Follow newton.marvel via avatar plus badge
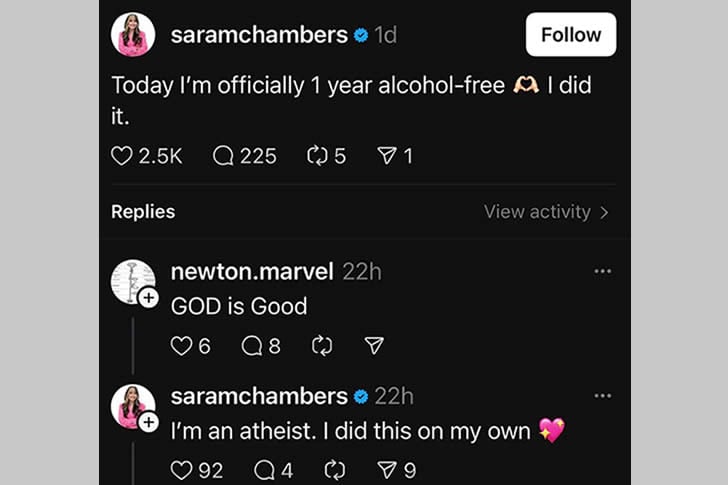The image size is (728, 485). [x=148, y=298]
